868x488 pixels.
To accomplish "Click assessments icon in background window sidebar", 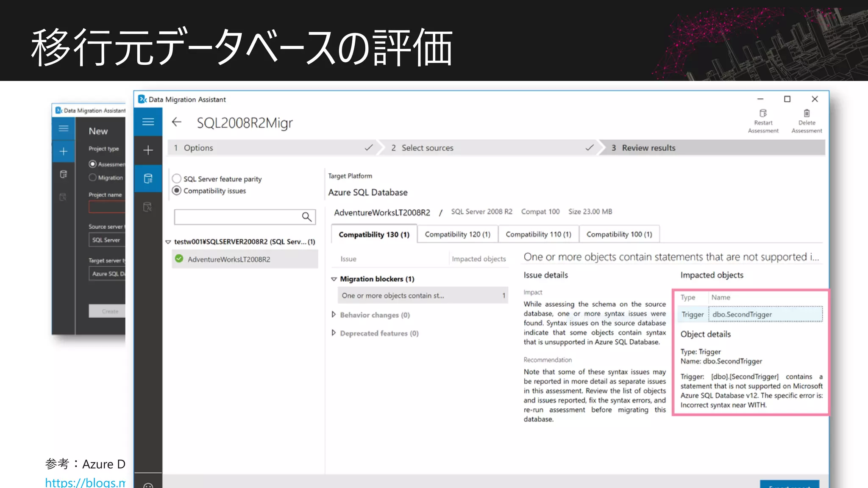I will click(64, 174).
